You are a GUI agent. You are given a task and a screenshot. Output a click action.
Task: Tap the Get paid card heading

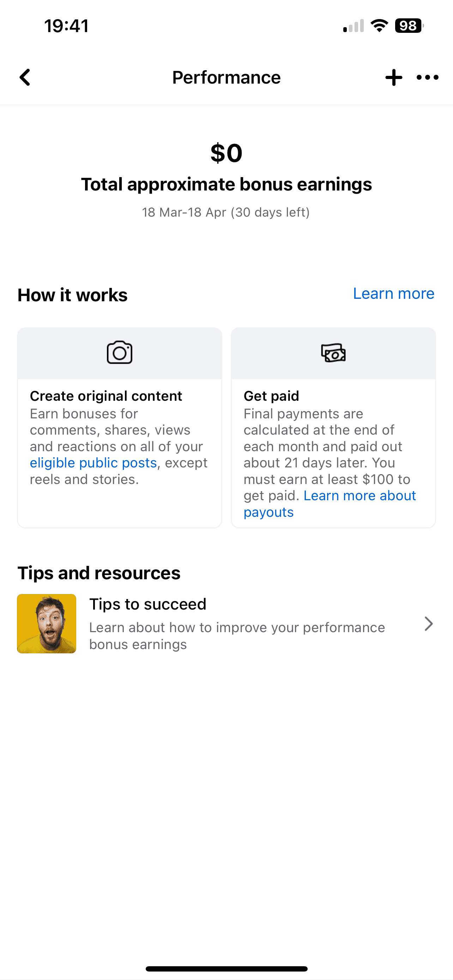271,396
